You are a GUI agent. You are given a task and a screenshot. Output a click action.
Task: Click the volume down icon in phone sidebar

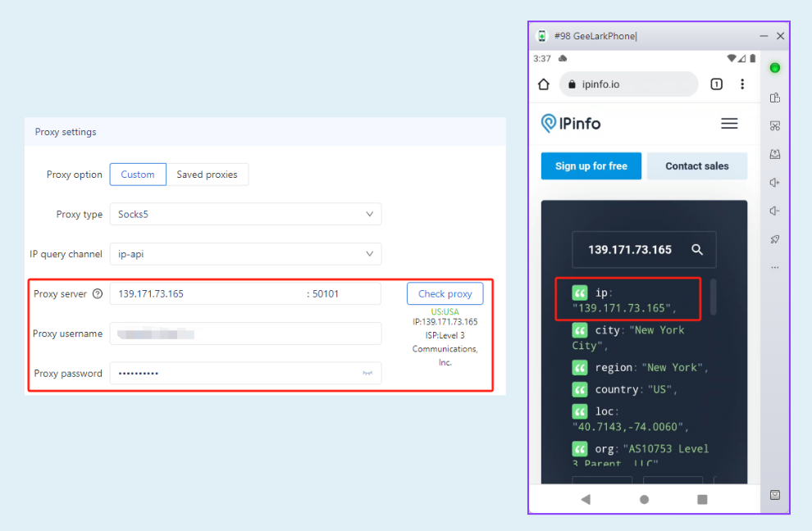(775, 211)
